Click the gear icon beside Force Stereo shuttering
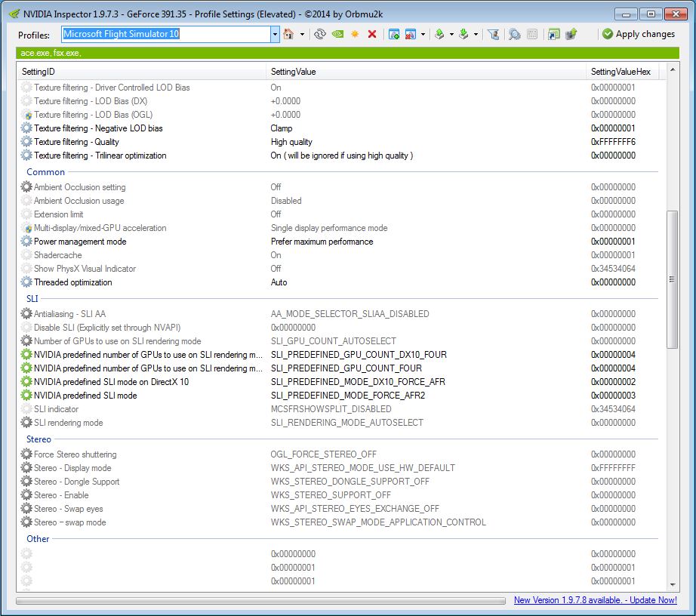696x616 pixels. (26, 454)
